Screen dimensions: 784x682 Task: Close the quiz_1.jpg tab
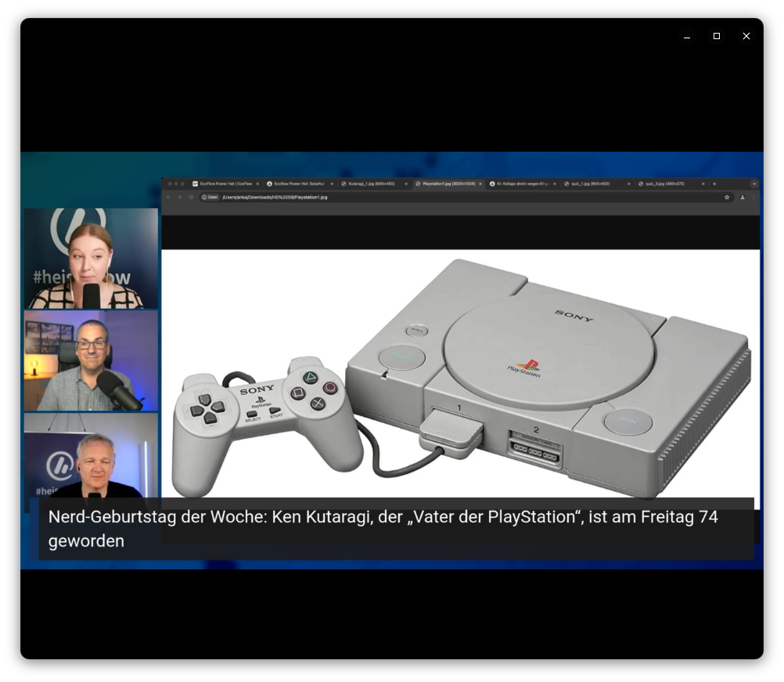pyautogui.click(x=628, y=184)
